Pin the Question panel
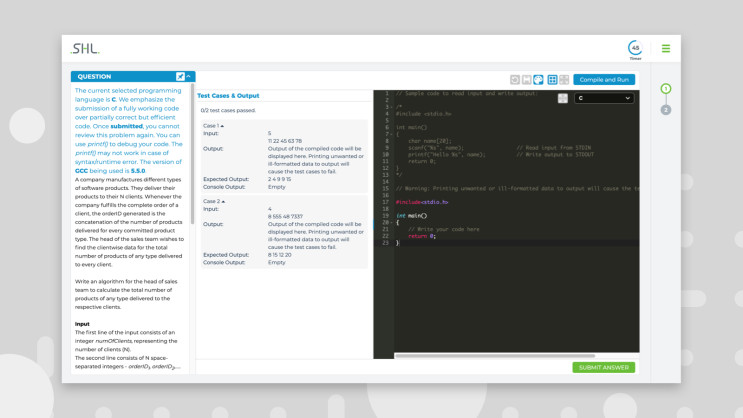 point(180,76)
